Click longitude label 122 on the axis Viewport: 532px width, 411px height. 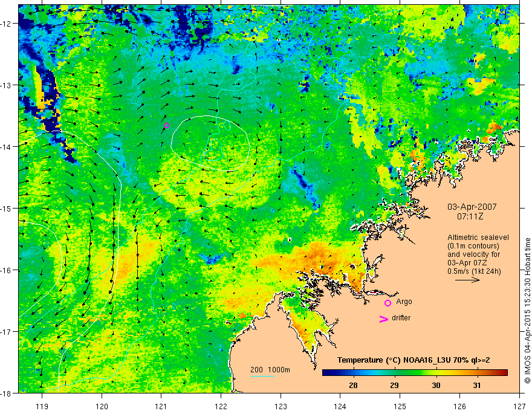pos(221,406)
